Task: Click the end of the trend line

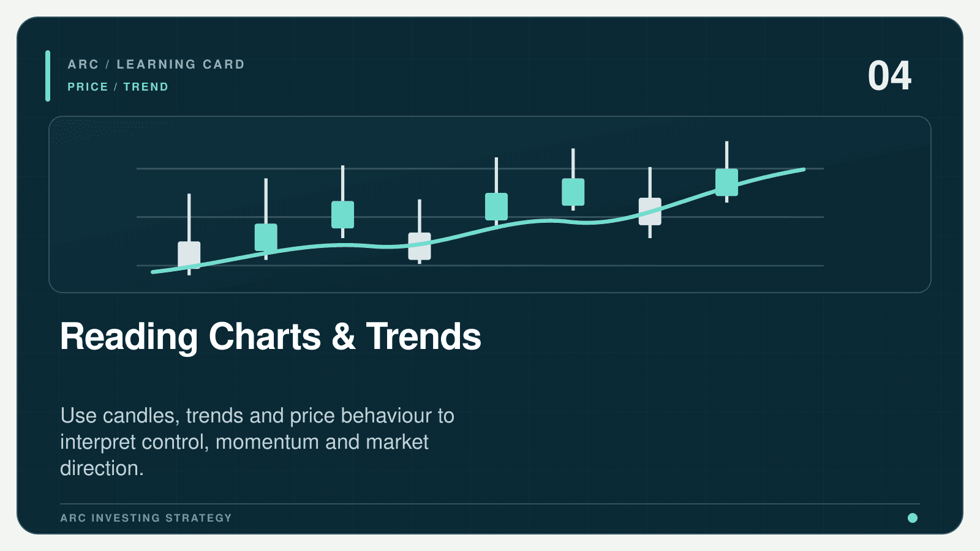Action: coord(803,170)
